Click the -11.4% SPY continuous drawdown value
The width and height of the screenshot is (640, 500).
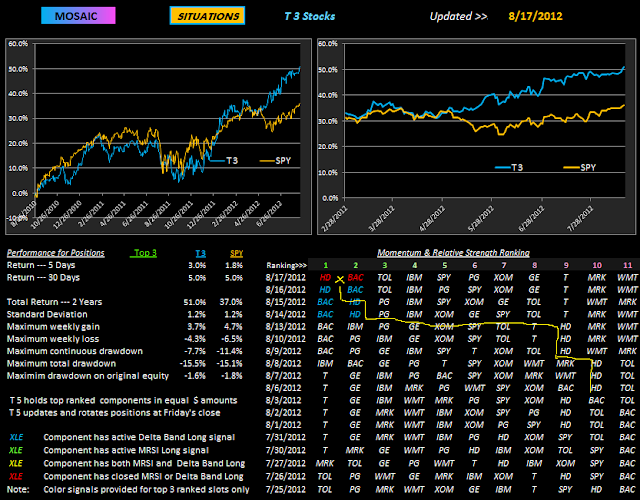coord(229,351)
